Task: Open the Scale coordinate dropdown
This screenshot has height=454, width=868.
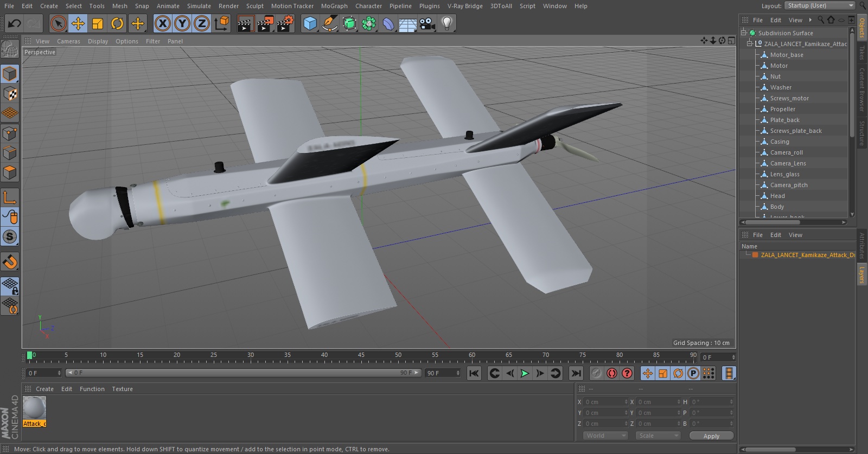Action: tap(659, 436)
